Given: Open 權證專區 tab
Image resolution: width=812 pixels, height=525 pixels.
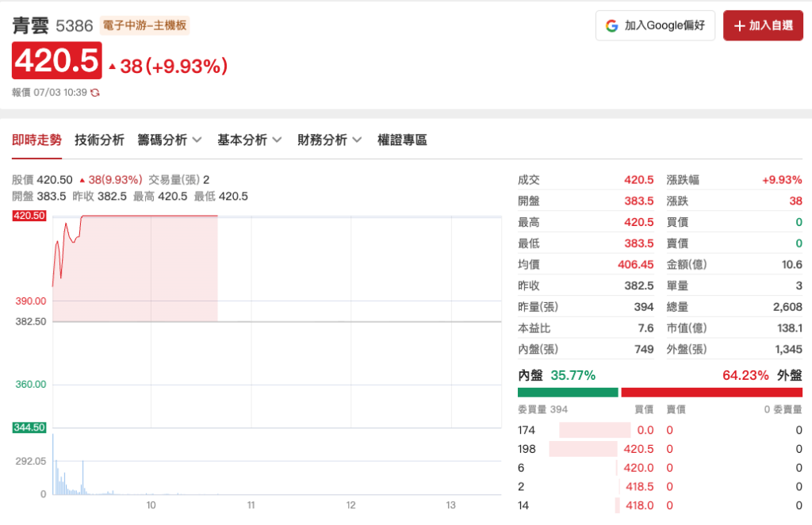Looking at the screenshot, I should 402,140.
